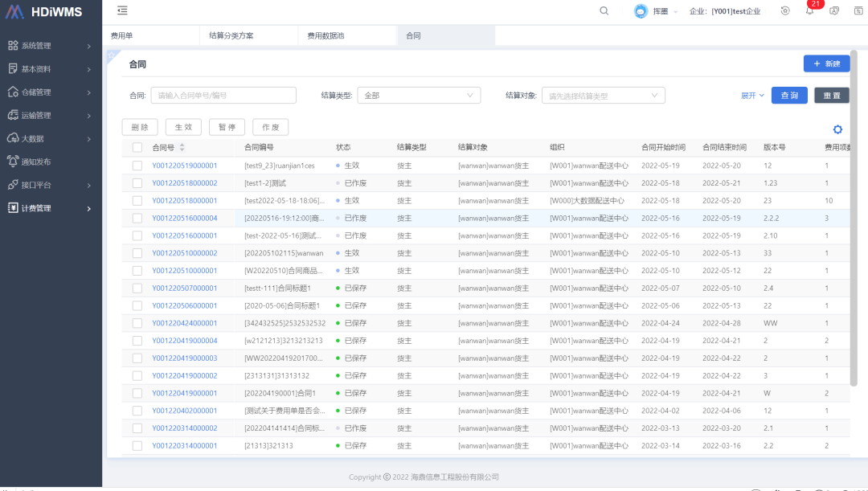Click the last icon right of the translate icon
This screenshot has width=868, height=491.
click(x=858, y=11)
